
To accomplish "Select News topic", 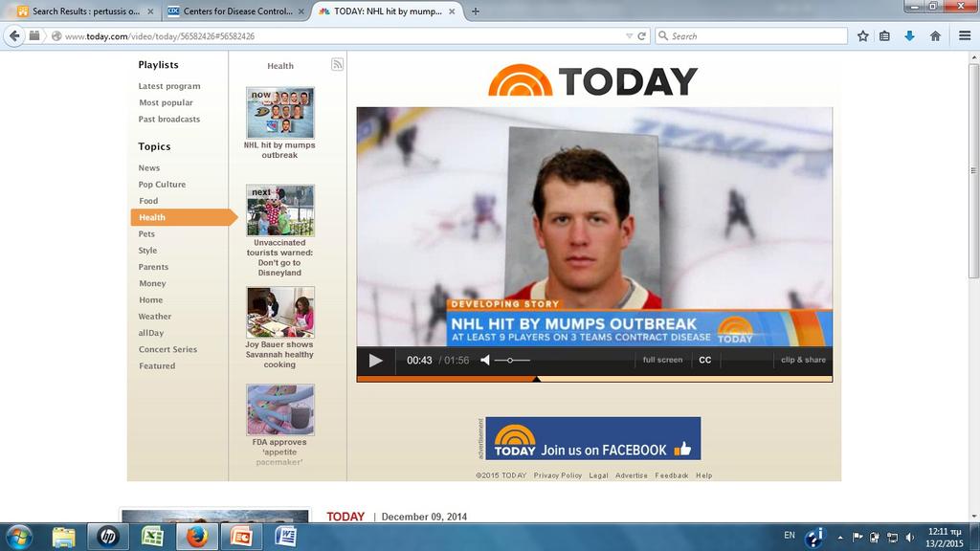I will [x=149, y=168].
